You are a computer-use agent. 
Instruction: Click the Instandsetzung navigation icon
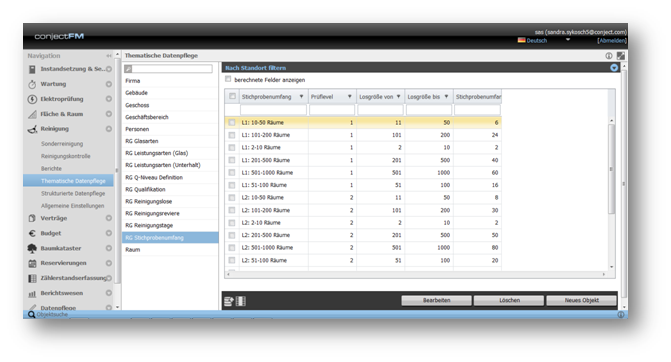coord(32,69)
